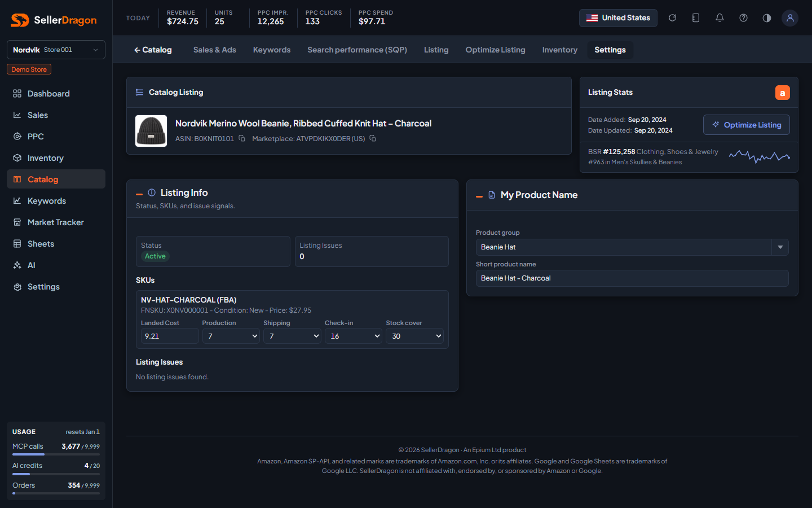Click the beanie product thumbnail
This screenshot has height=508, width=812.
point(151,131)
